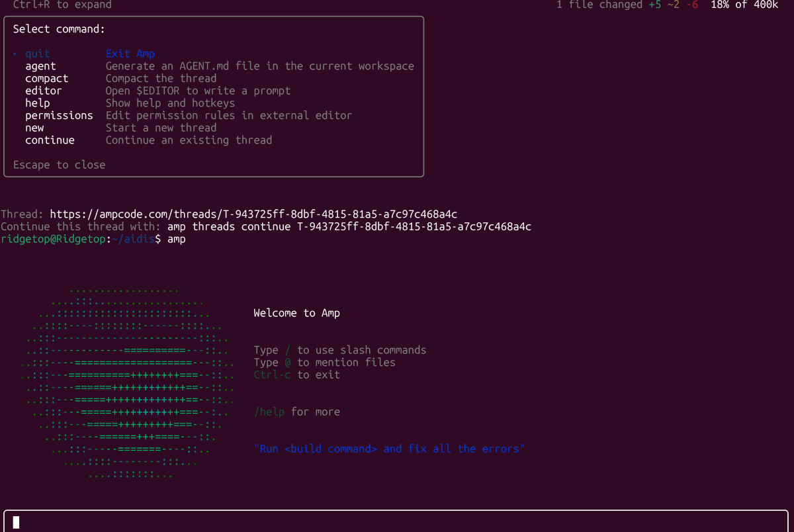Open the ampcode.com thread URL
The width and height of the screenshot is (794, 532).
tap(253, 214)
